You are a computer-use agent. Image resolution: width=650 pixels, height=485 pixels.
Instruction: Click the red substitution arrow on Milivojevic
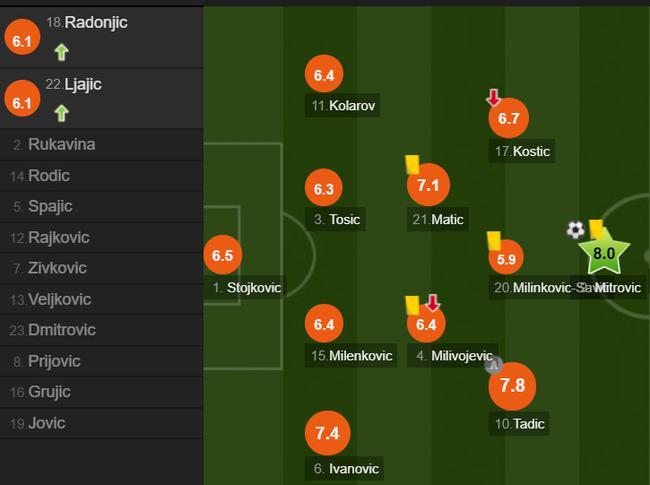click(433, 303)
